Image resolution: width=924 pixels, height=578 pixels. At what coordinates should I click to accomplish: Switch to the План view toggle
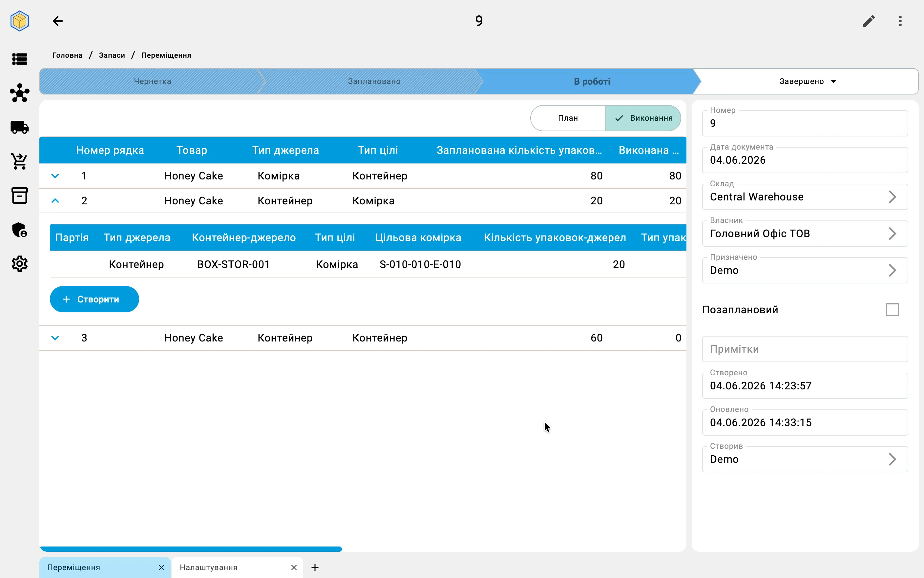(x=568, y=118)
